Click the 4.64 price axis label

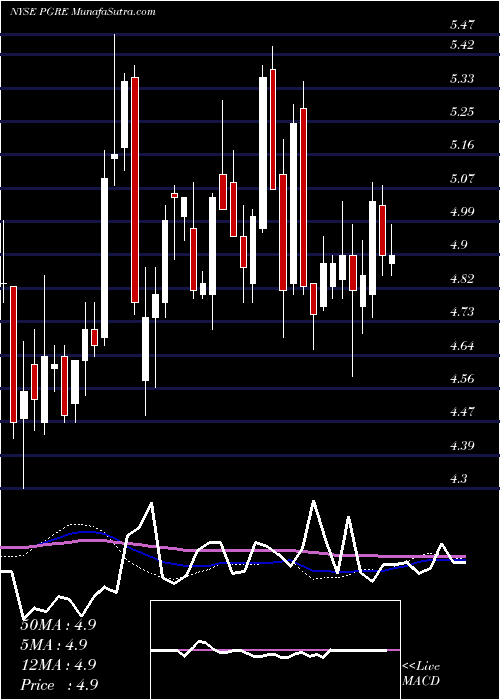462,345
